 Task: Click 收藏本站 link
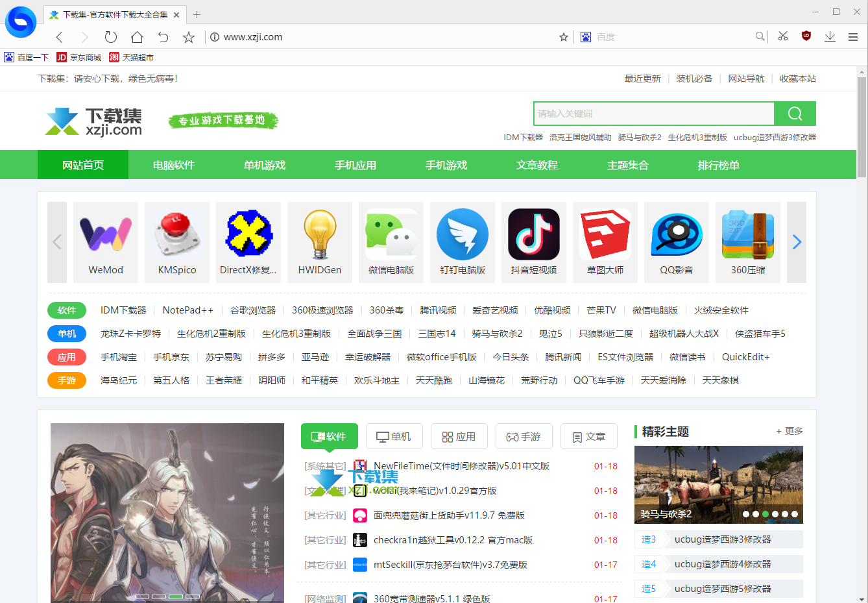[x=798, y=79]
